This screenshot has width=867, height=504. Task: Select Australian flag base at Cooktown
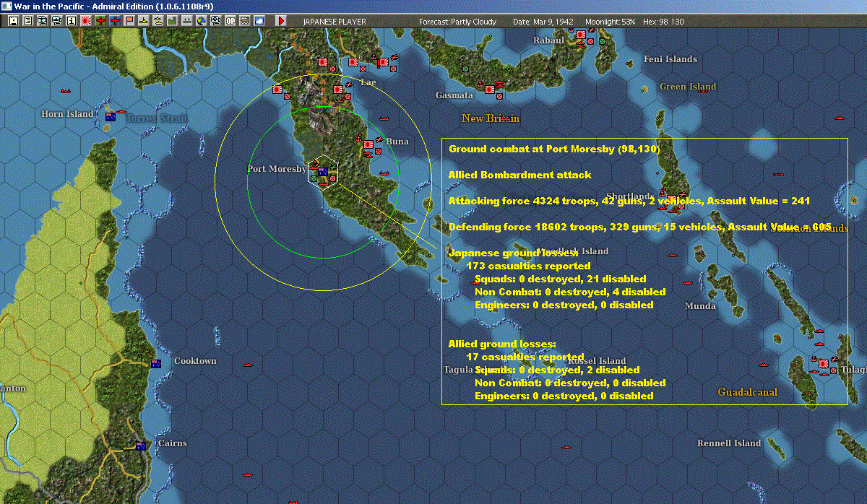tap(155, 363)
